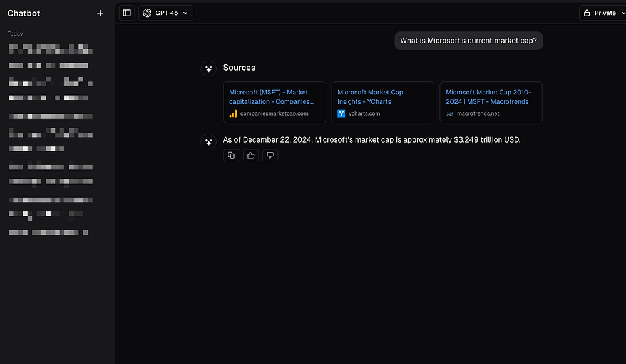Screen dimensions: 626x364
Task: Click the OpenAI logo in model selector
Action: tap(147, 13)
